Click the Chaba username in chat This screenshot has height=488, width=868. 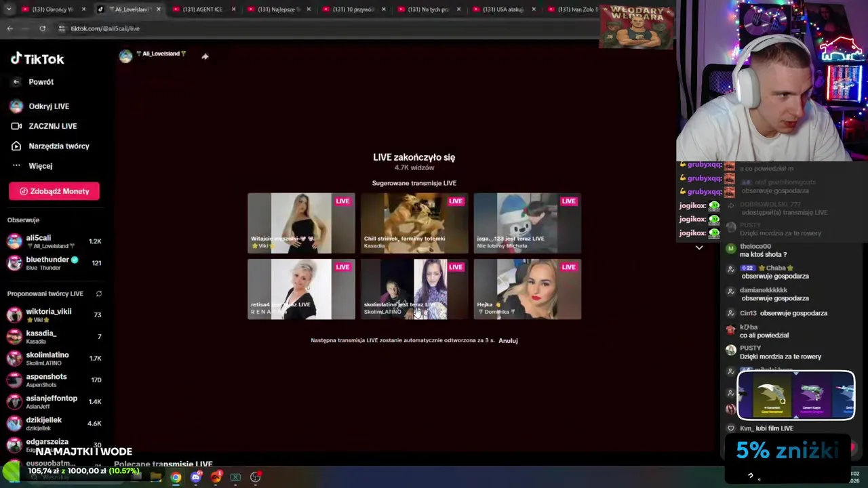tap(775, 268)
